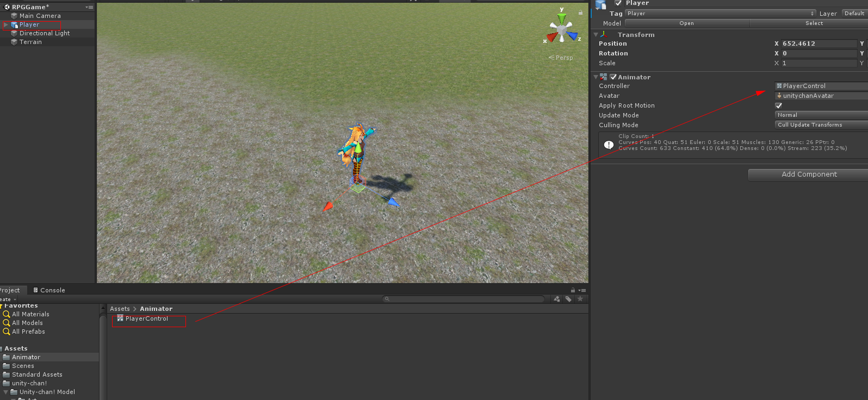Click the X axis red cone on scene gizmo

tap(552, 37)
